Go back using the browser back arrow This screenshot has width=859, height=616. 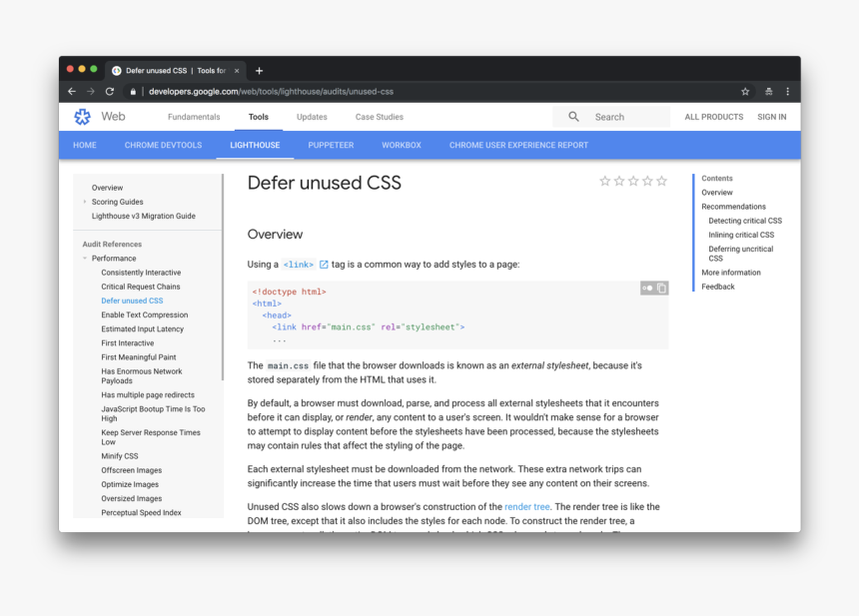(x=72, y=92)
